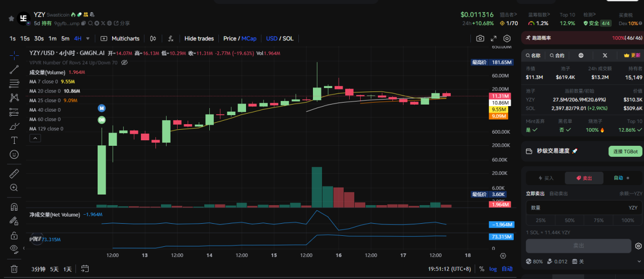Click the magnet mode icon
The height and width of the screenshot is (279, 644).
pos(14,207)
